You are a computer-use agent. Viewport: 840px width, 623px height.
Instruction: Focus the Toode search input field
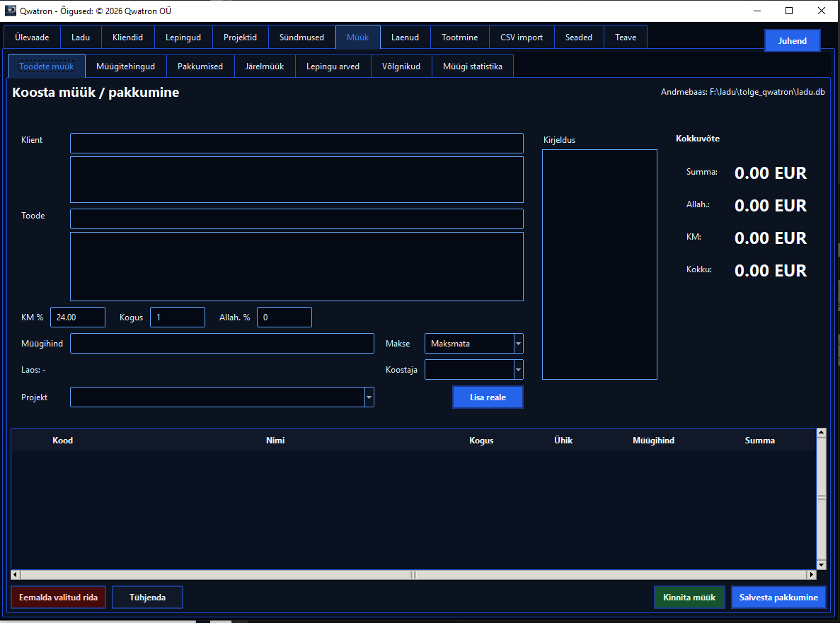point(297,219)
